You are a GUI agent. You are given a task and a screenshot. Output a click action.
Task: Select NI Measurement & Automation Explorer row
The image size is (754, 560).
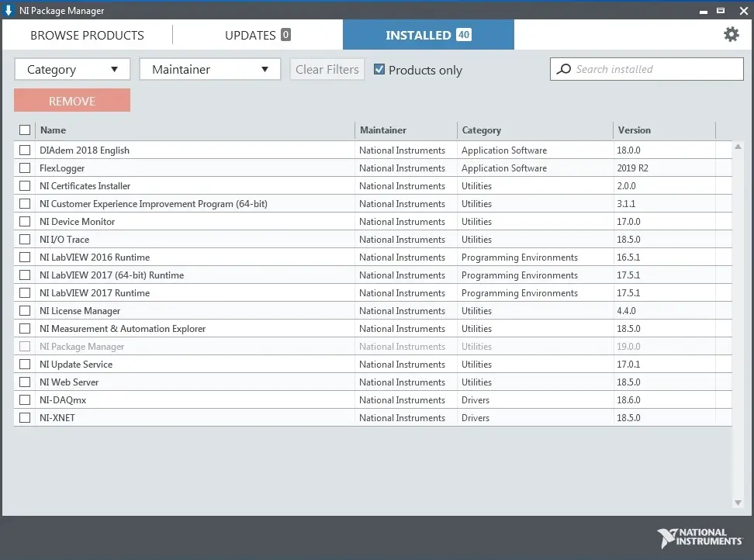(373, 328)
